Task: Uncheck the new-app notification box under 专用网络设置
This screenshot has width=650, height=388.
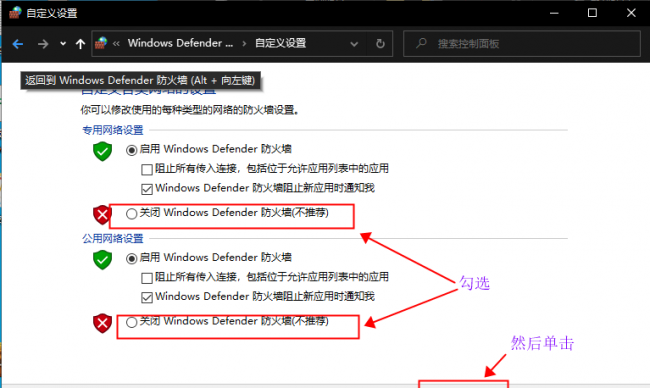Action: (147, 189)
